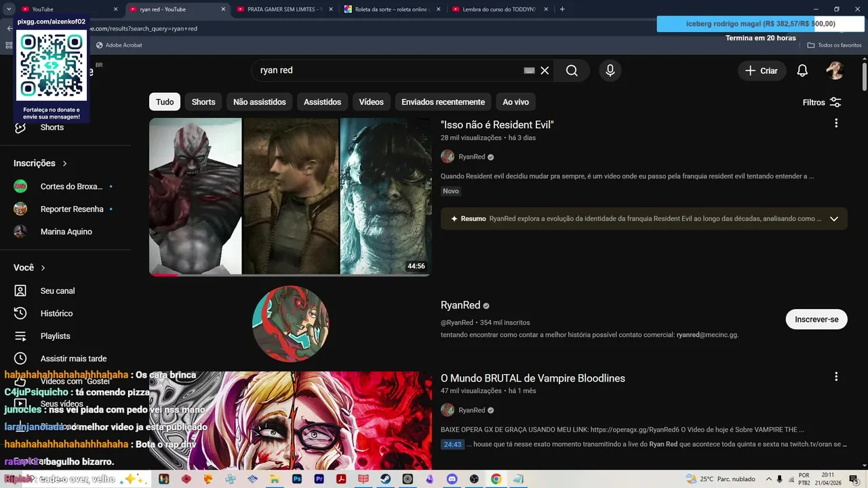Viewport: 868px width, 488px height.
Task: Open the Filtros filter options
Action: tap(822, 102)
